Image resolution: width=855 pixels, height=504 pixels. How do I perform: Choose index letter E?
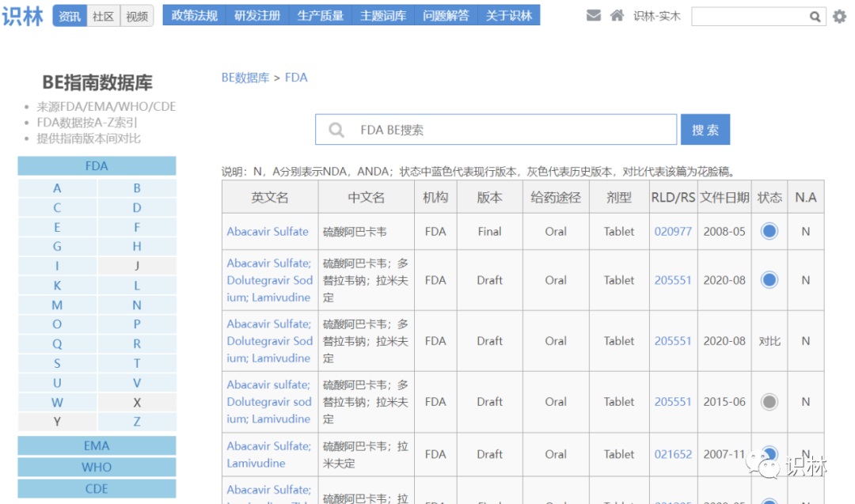[57, 227]
